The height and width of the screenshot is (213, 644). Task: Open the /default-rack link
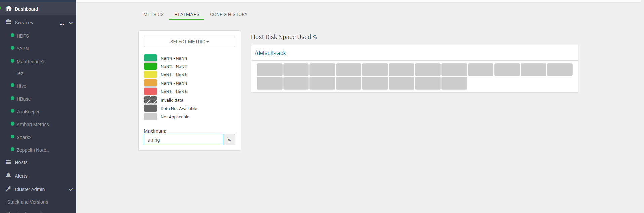pyautogui.click(x=270, y=53)
